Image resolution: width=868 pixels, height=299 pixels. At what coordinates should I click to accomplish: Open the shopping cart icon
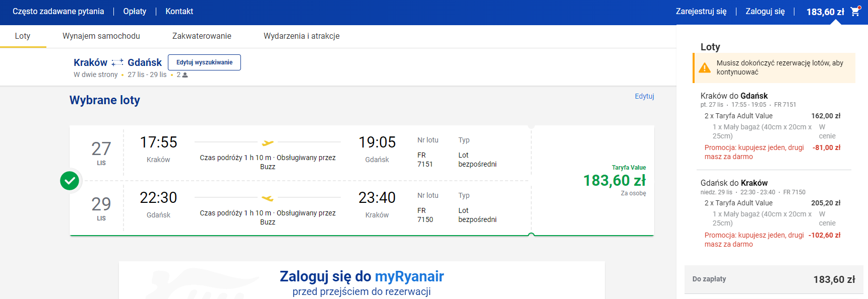coord(855,11)
